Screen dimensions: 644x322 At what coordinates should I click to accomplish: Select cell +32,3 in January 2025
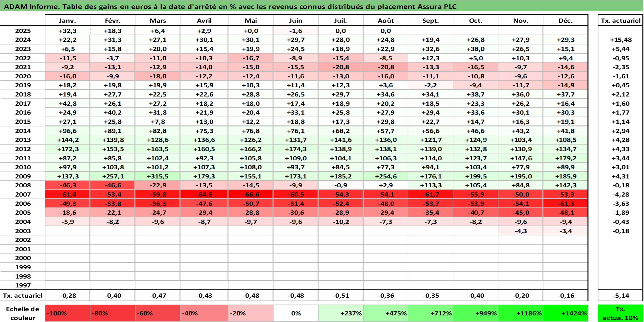(x=67, y=31)
